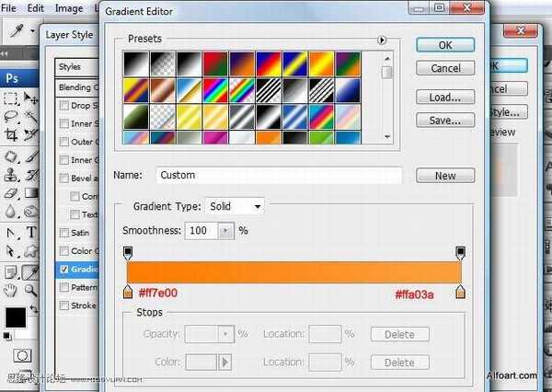The image size is (552, 392).
Task: Click the gradient Name input field
Action: (x=279, y=176)
